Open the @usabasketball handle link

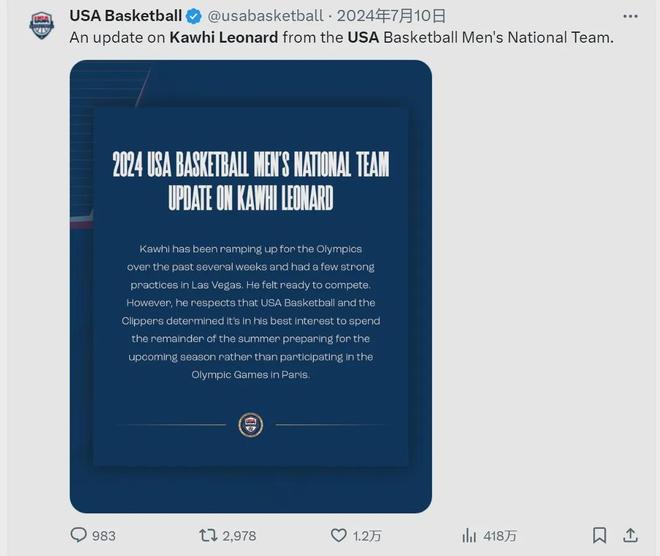point(265,16)
